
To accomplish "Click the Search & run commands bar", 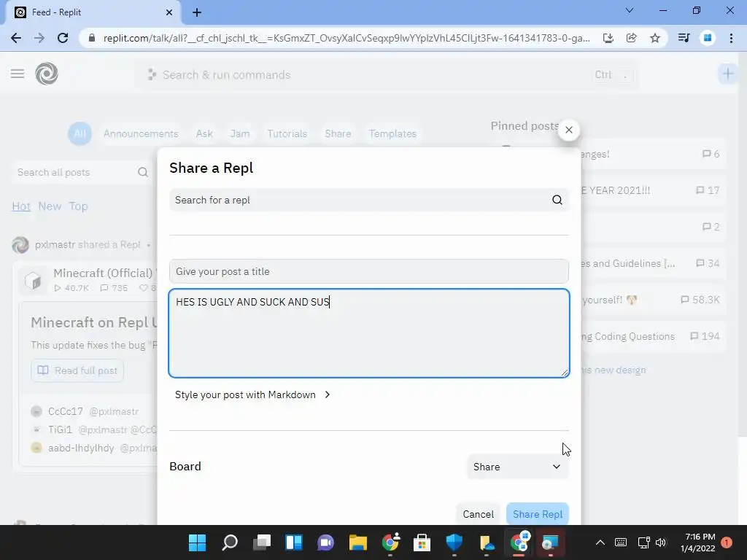I will click(386, 75).
